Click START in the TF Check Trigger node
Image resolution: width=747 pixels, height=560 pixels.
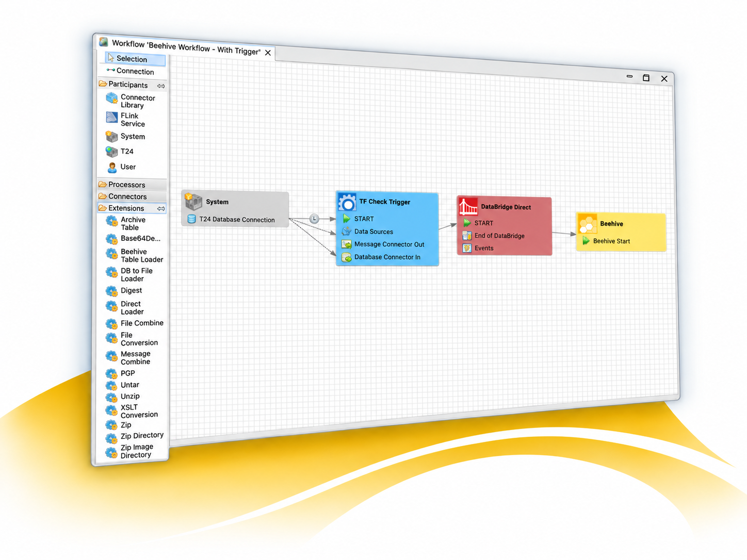click(x=358, y=219)
